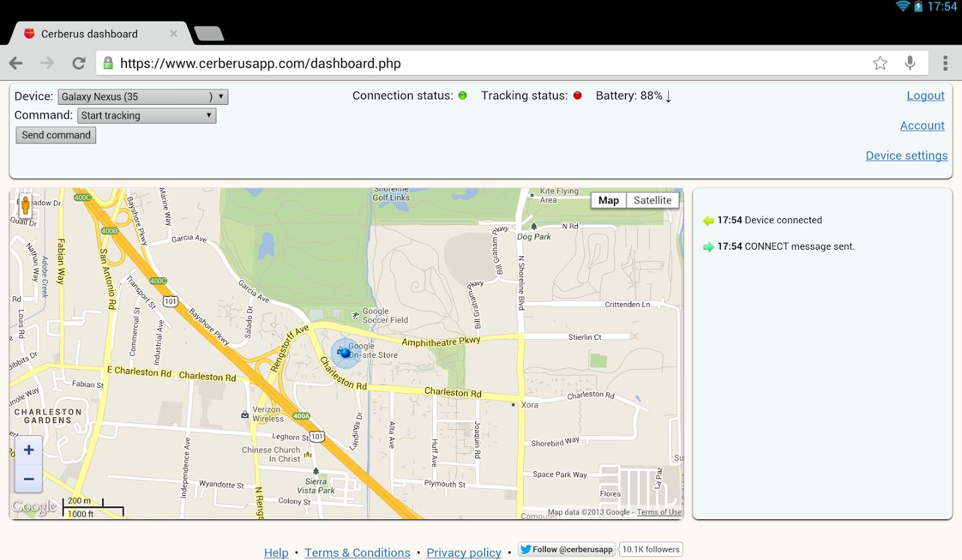
Task: Click the 10.1K followers count
Action: tap(651, 550)
